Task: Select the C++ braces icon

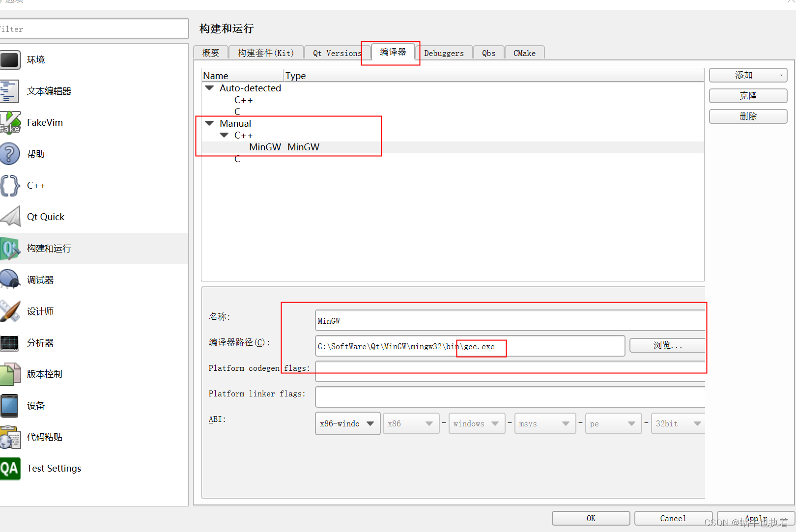Action: (10, 186)
